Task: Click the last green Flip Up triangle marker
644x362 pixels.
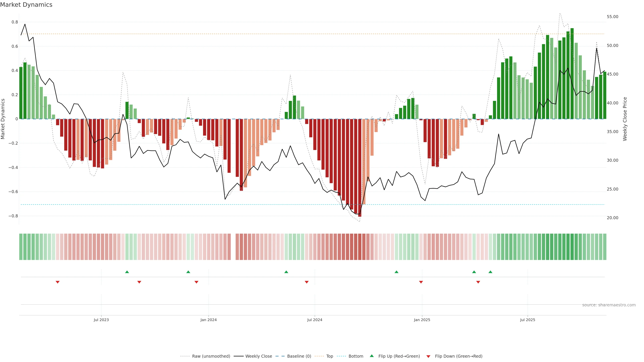Action: pyautogui.click(x=490, y=272)
